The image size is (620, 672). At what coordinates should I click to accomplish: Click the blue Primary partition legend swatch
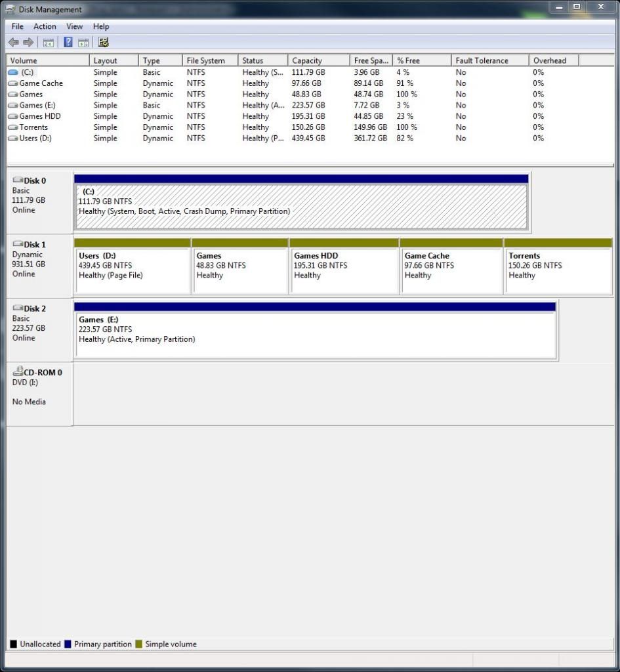tap(68, 644)
